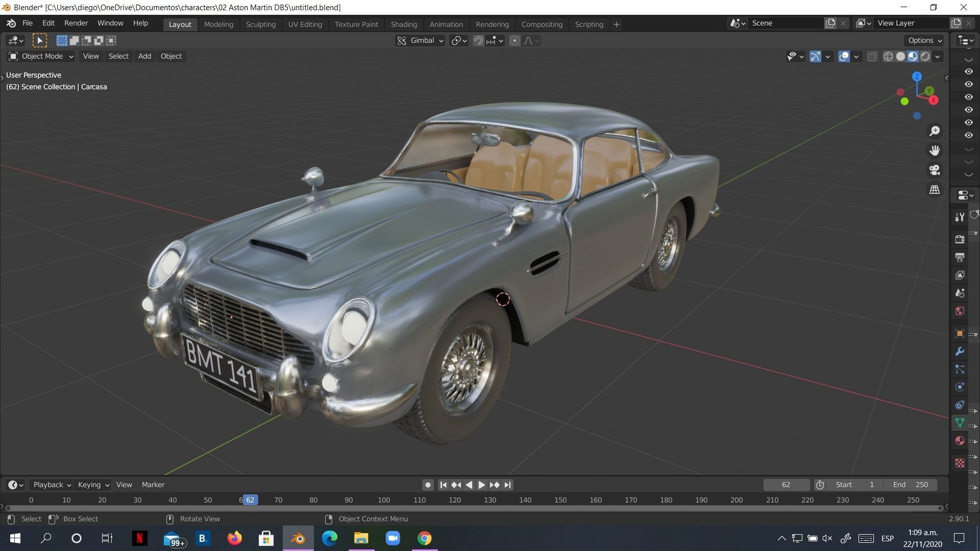Create a new view layer button

pyautogui.click(x=955, y=23)
